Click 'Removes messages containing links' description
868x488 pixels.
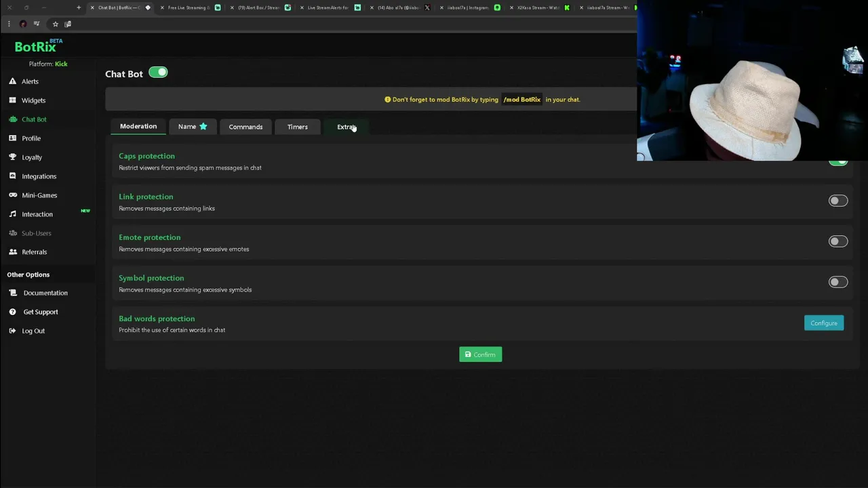(167, 208)
